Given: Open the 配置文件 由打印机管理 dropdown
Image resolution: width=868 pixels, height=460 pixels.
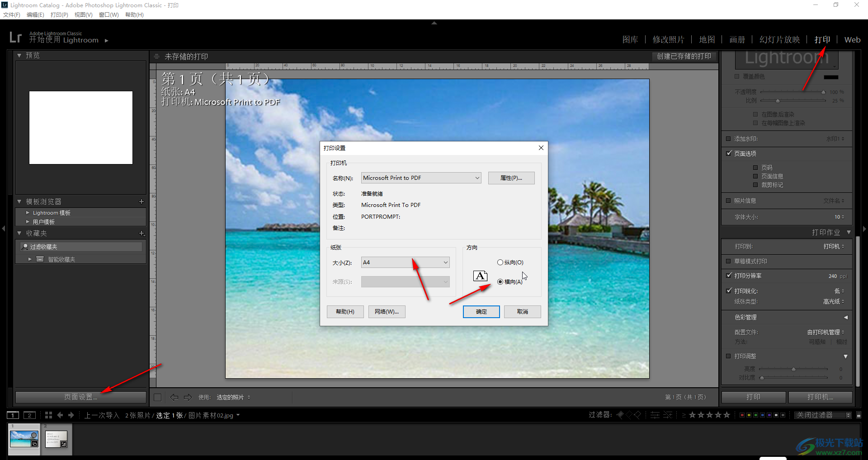Looking at the screenshot, I should [826, 332].
